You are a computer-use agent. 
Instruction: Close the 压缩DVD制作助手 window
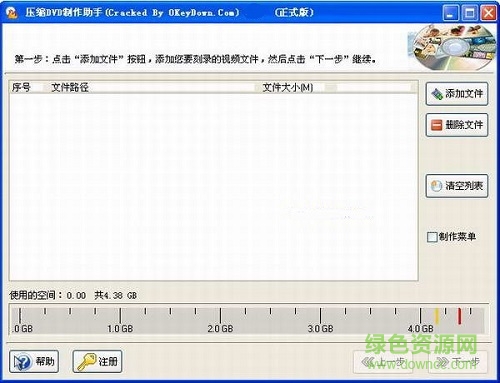(x=488, y=13)
